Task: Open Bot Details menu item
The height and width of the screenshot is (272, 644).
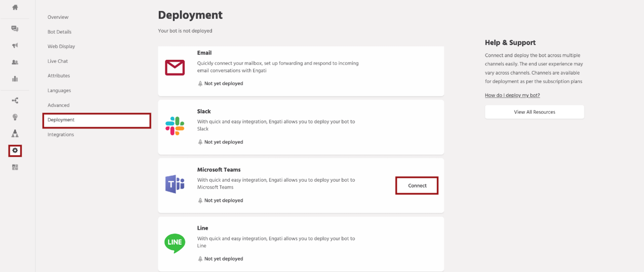Action: (59, 32)
